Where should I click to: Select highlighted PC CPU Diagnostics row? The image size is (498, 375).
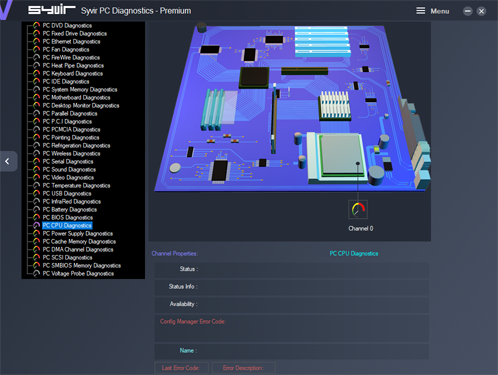(67, 225)
